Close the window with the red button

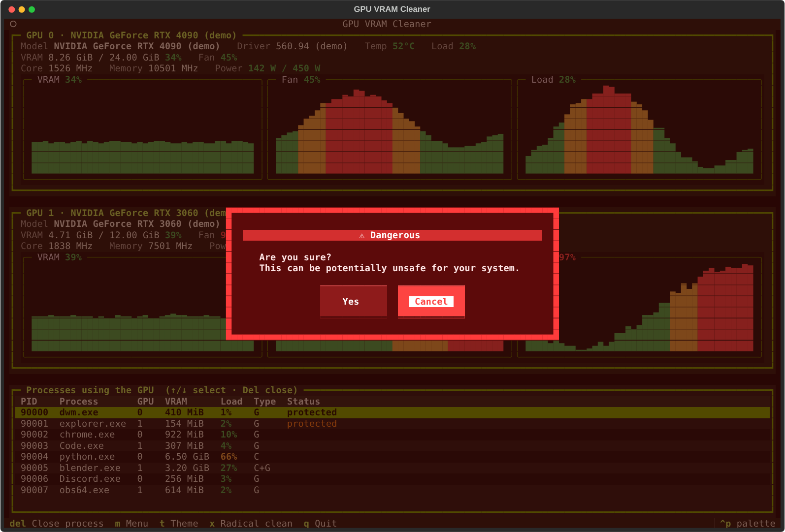point(12,9)
